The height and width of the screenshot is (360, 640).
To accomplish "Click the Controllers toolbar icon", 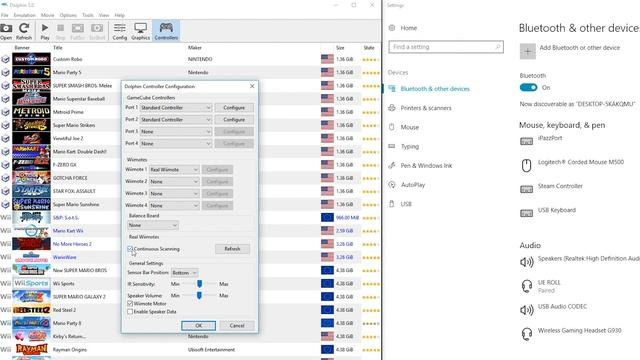I will [x=166, y=28].
